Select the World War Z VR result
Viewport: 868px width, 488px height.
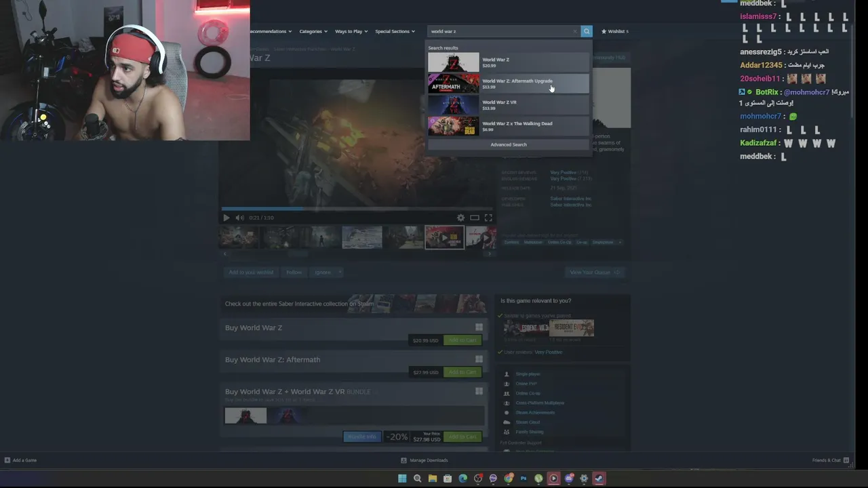coord(508,105)
